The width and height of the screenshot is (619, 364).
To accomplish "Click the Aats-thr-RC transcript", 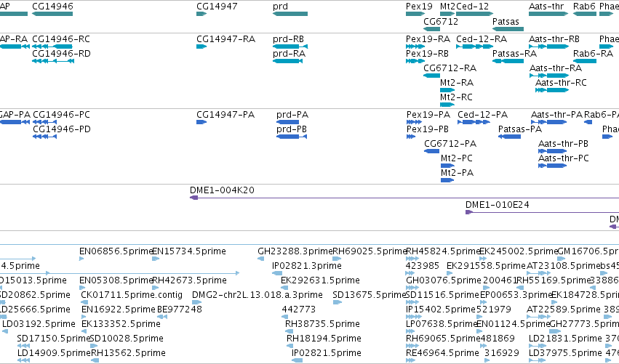I will tap(552, 90).
